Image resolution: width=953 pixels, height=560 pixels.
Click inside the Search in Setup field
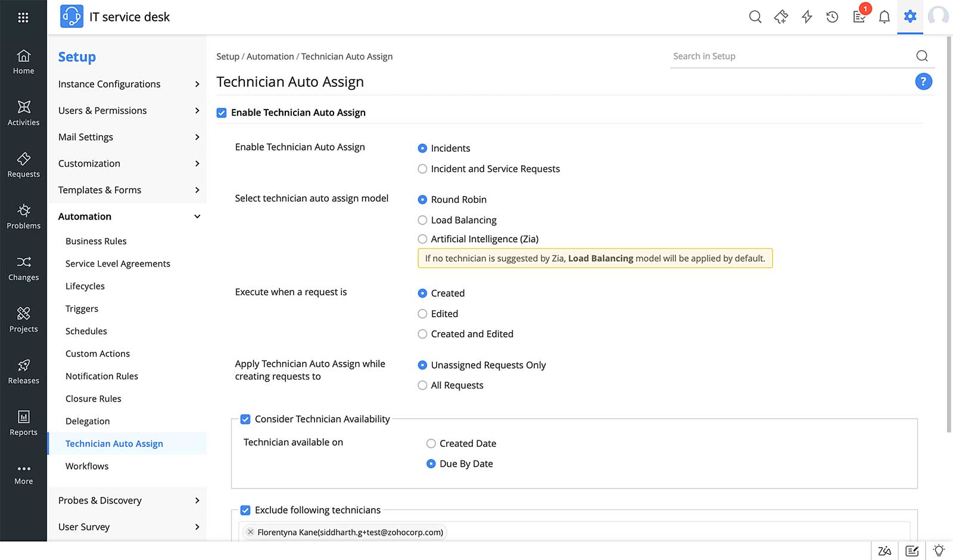[x=774, y=55]
